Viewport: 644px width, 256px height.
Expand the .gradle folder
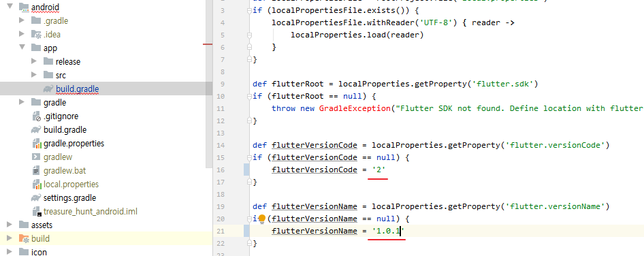pyautogui.click(x=22, y=20)
